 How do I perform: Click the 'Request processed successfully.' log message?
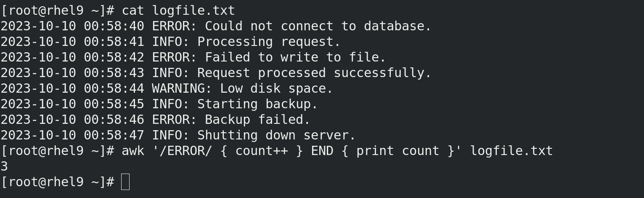coord(314,73)
